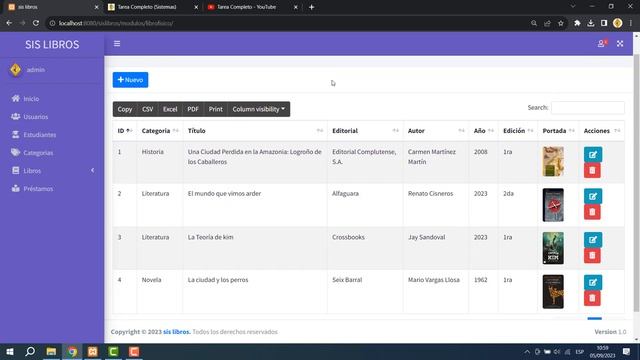Edit the book 'La Teoría de kim'
The height and width of the screenshot is (360, 640).
[x=593, y=240]
